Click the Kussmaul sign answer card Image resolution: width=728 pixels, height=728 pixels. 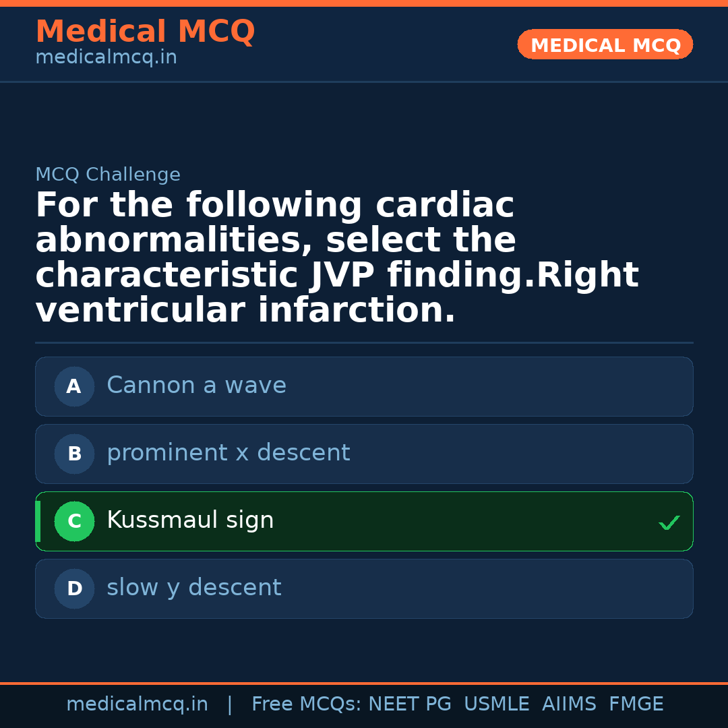click(x=364, y=521)
